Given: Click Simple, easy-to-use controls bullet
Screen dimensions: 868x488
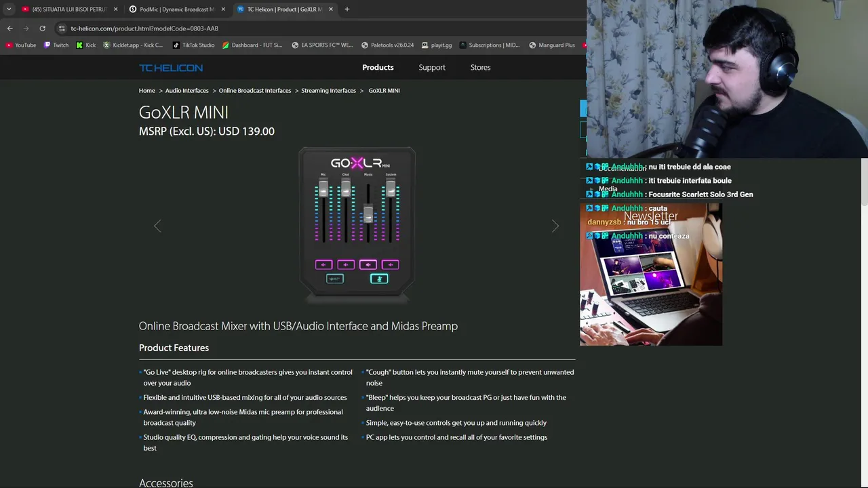Looking at the screenshot, I should (456, 423).
